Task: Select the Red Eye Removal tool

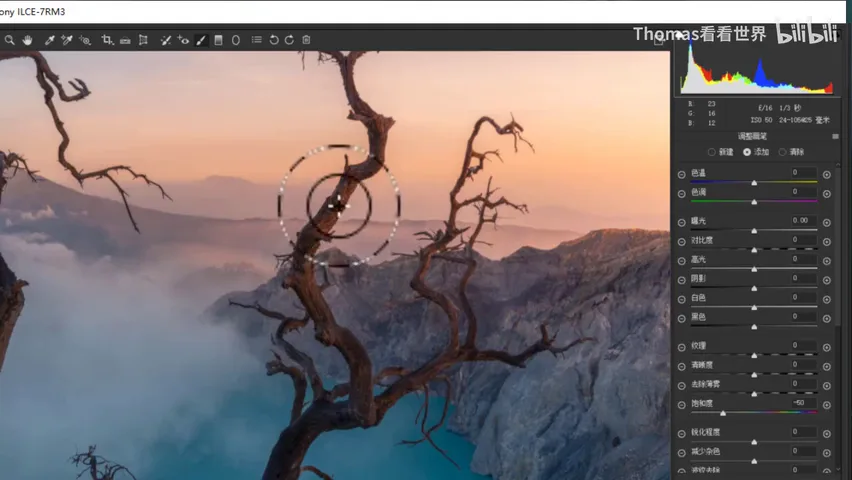Action: coord(183,40)
